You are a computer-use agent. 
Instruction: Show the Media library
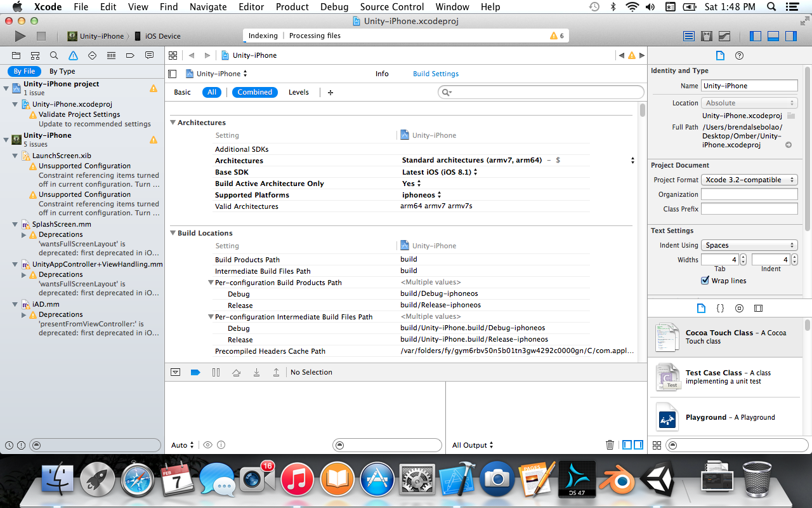pyautogui.click(x=758, y=308)
